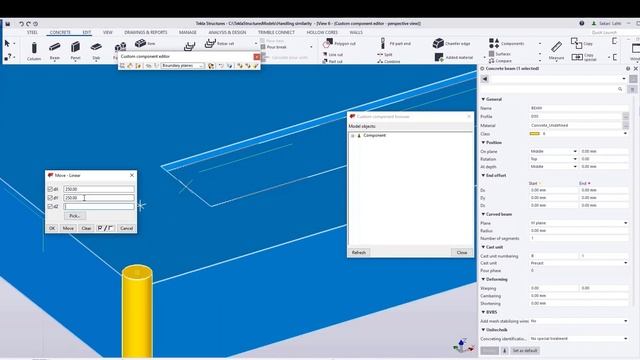This screenshot has height=360, width=640.
Task: Toggle the dZ checkbox in Move dialog
Action: [x=50, y=207]
